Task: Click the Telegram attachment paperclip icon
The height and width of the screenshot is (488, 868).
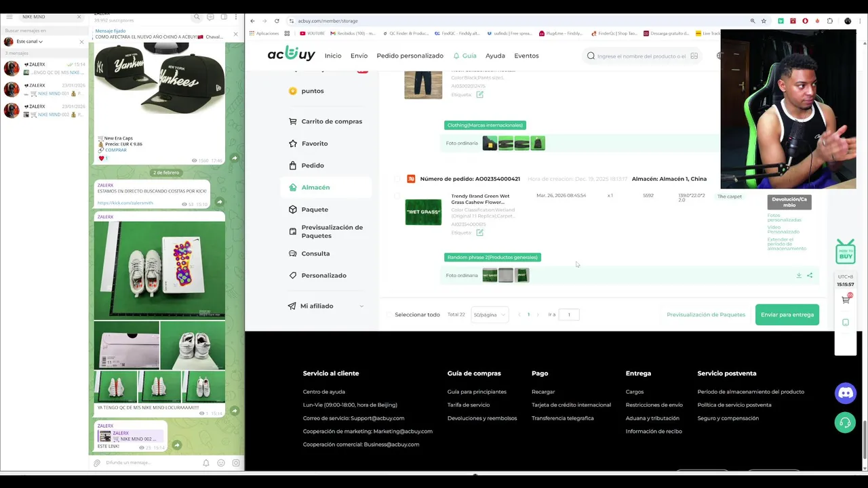Action: click(x=97, y=463)
